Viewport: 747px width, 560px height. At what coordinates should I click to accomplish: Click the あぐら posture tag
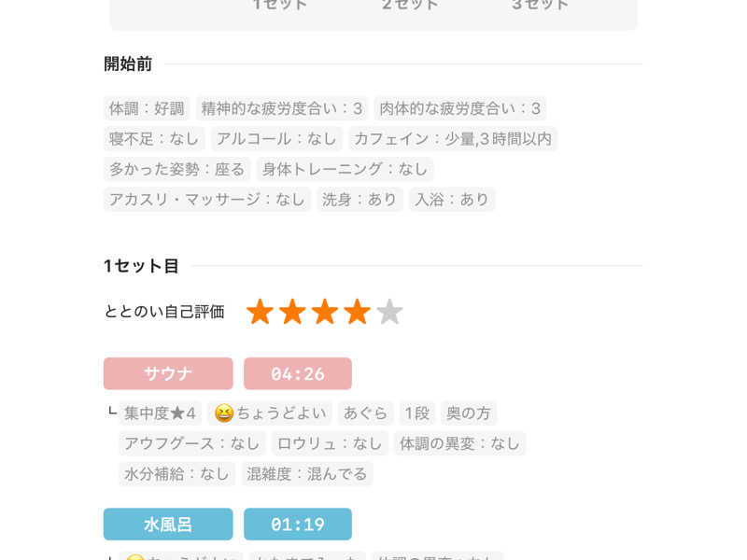click(364, 413)
